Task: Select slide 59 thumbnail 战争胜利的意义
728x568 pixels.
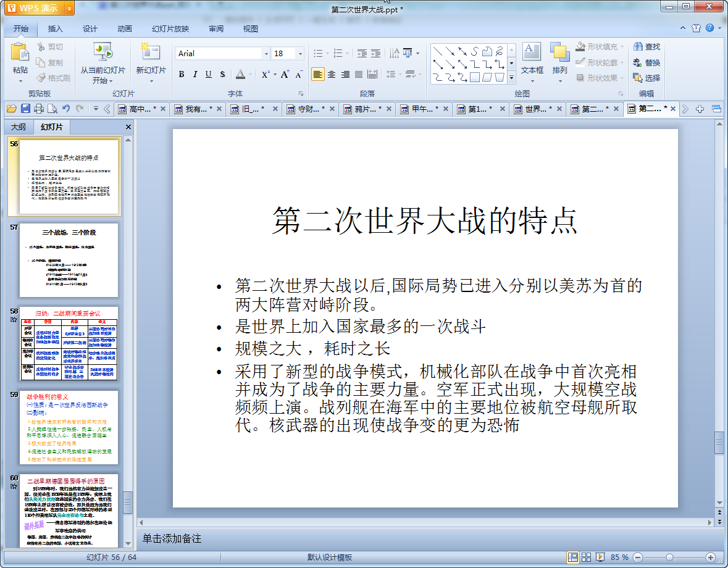Action: (69, 427)
